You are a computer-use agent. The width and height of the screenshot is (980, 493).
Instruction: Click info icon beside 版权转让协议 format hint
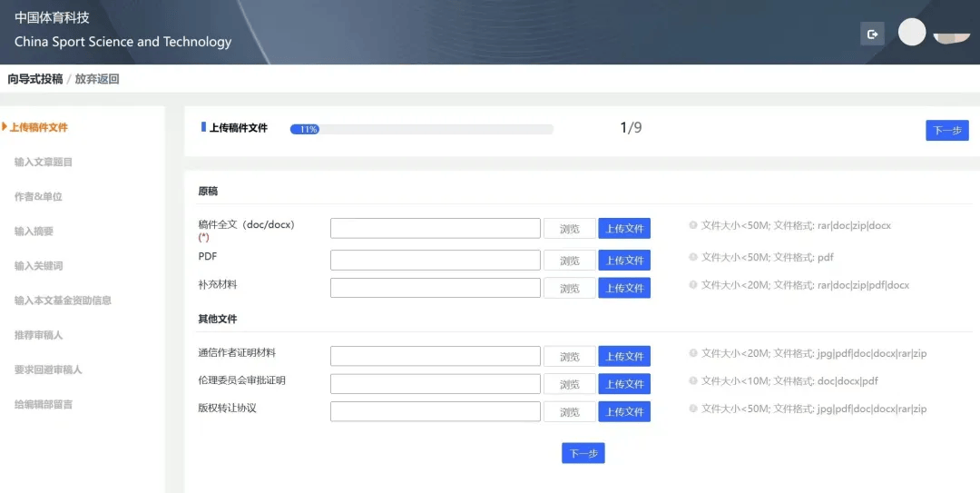pyautogui.click(x=692, y=409)
